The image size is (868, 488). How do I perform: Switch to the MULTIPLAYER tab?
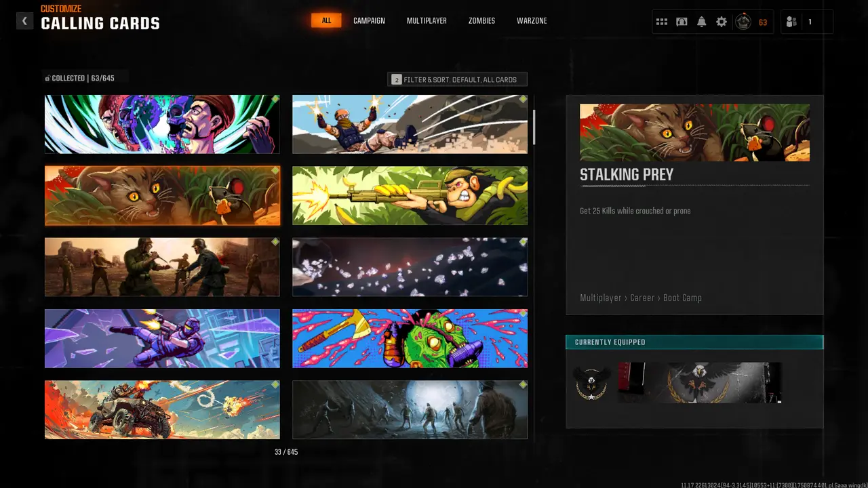pos(427,20)
